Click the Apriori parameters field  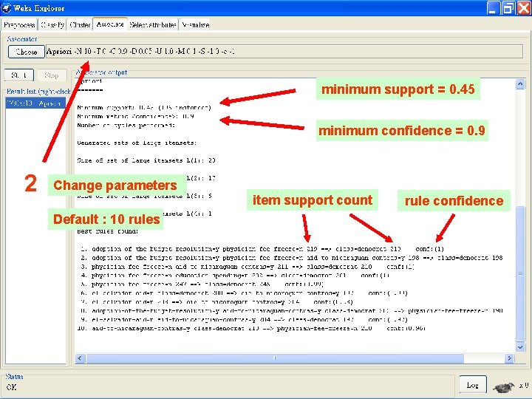[x=284, y=52]
